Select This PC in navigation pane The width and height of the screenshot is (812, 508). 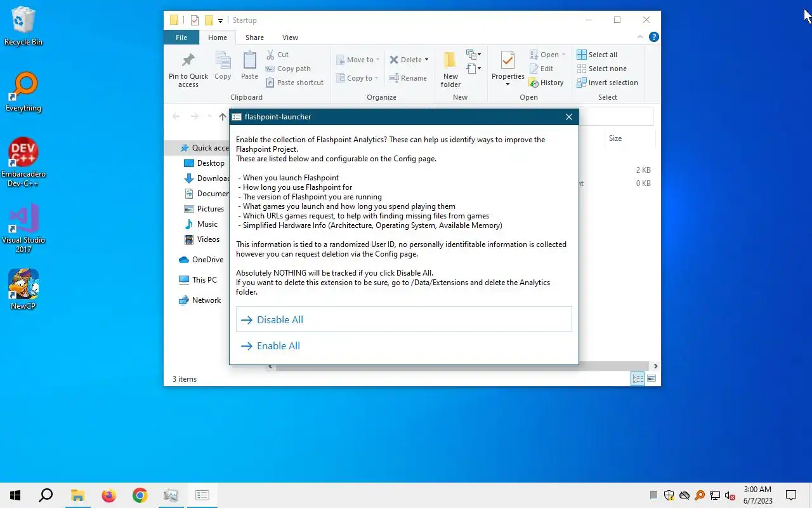[x=198, y=280]
